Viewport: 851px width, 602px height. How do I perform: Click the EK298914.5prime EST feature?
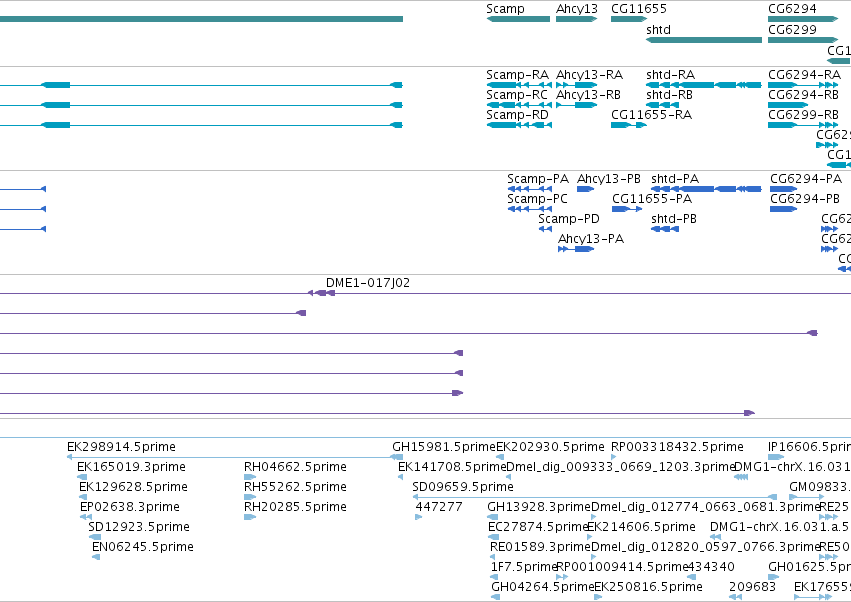pyautogui.click(x=234, y=457)
